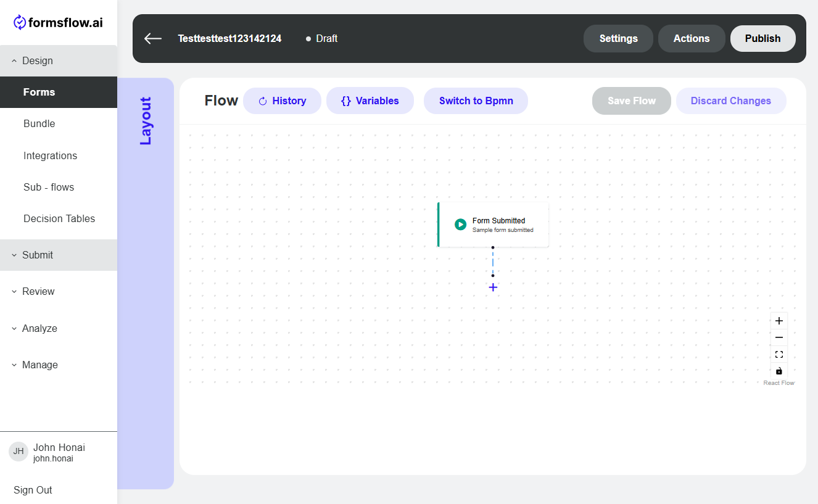Click the formsflow.ai logo
The width and height of the screenshot is (818, 504).
pos(58,23)
